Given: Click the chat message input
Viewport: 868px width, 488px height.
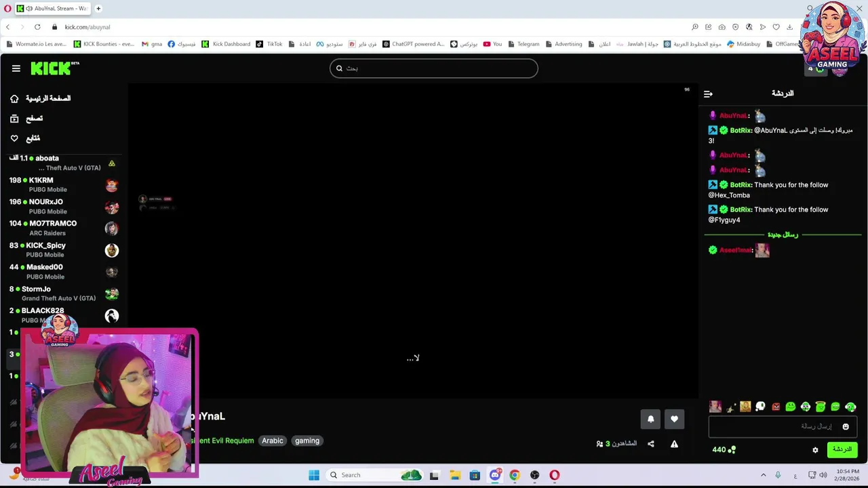Looking at the screenshot, I should [783, 426].
